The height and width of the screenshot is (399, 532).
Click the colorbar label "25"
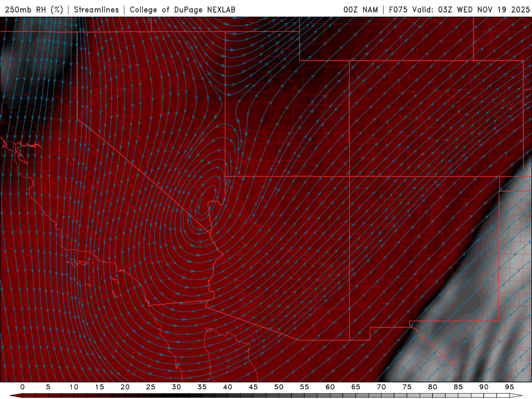click(151, 387)
